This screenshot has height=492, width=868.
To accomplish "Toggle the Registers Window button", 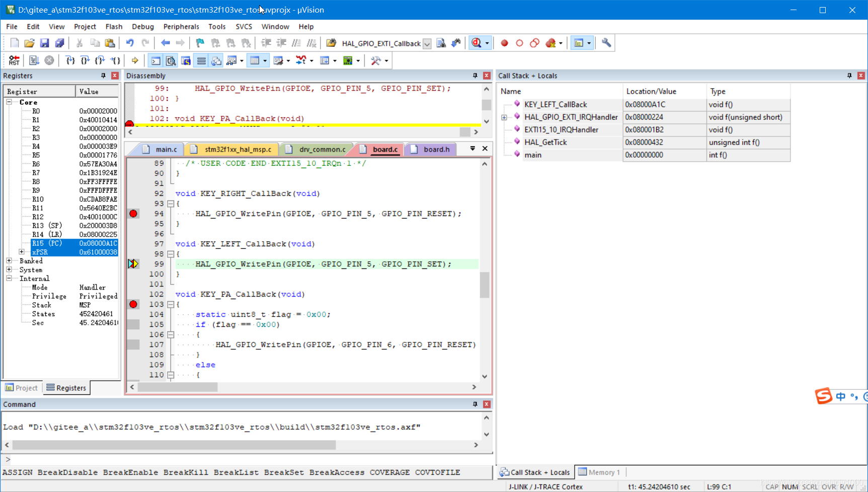I will point(201,60).
